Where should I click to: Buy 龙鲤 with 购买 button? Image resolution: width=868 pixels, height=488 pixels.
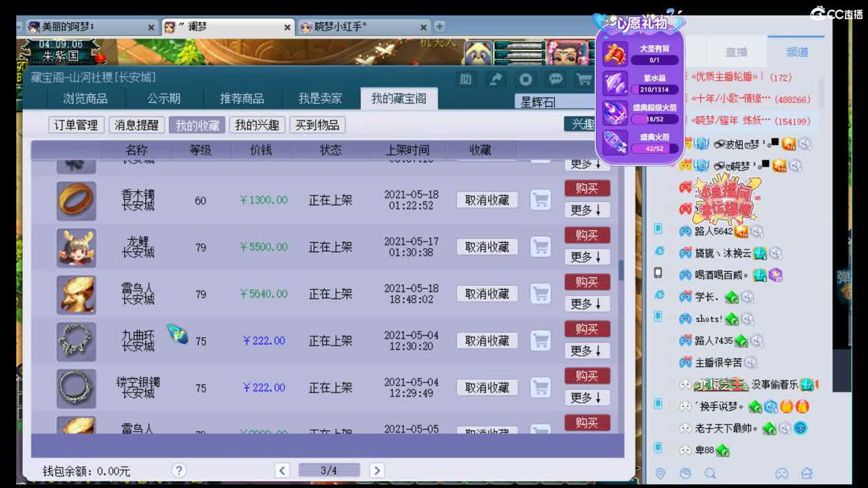[x=587, y=235]
